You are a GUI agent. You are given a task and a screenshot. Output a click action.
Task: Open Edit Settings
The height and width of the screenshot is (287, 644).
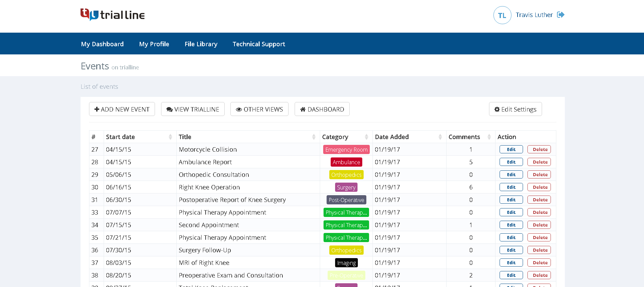(x=515, y=109)
